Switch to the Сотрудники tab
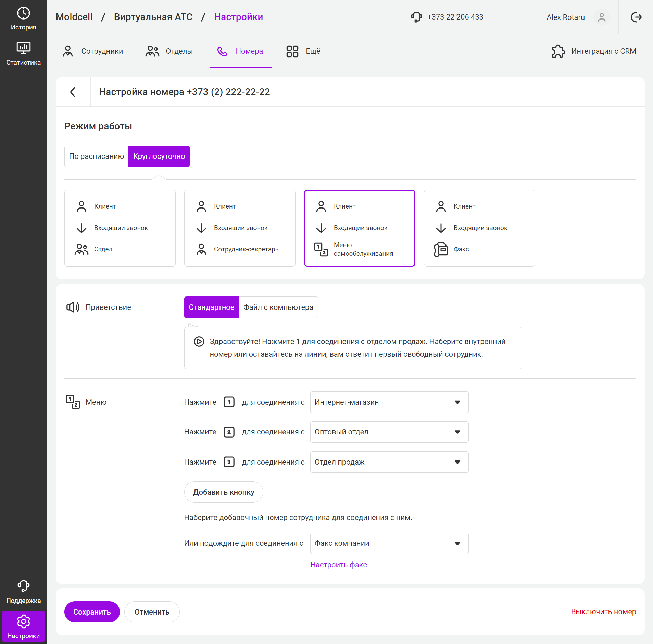Viewport: 653px width, 644px height. pyautogui.click(x=93, y=51)
